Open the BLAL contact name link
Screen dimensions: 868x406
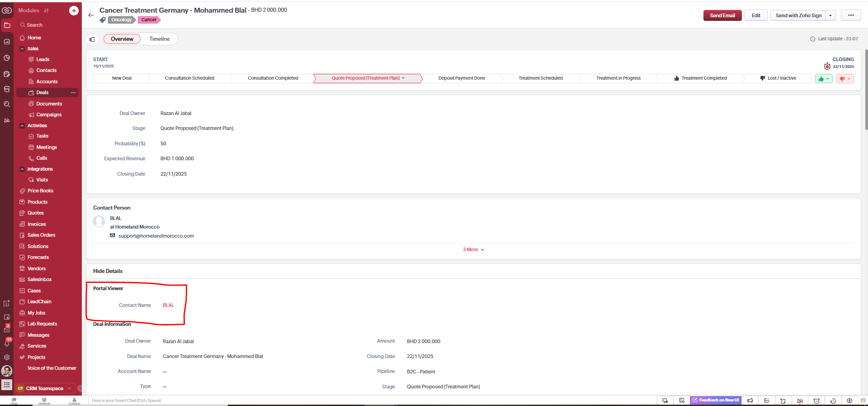(168, 305)
